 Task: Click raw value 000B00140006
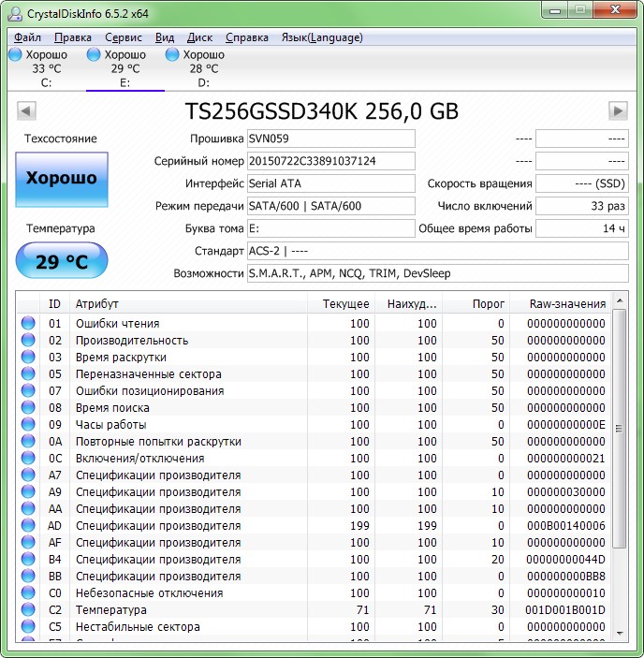pyautogui.click(x=566, y=526)
